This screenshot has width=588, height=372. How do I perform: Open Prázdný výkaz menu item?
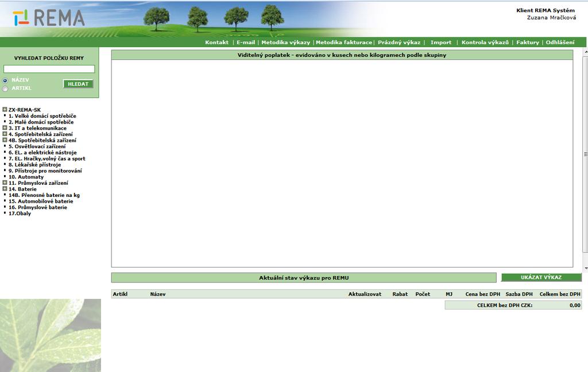(399, 42)
